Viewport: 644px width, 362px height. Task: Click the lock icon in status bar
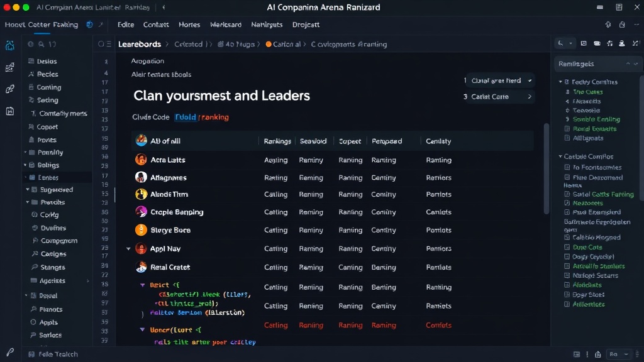598,354
